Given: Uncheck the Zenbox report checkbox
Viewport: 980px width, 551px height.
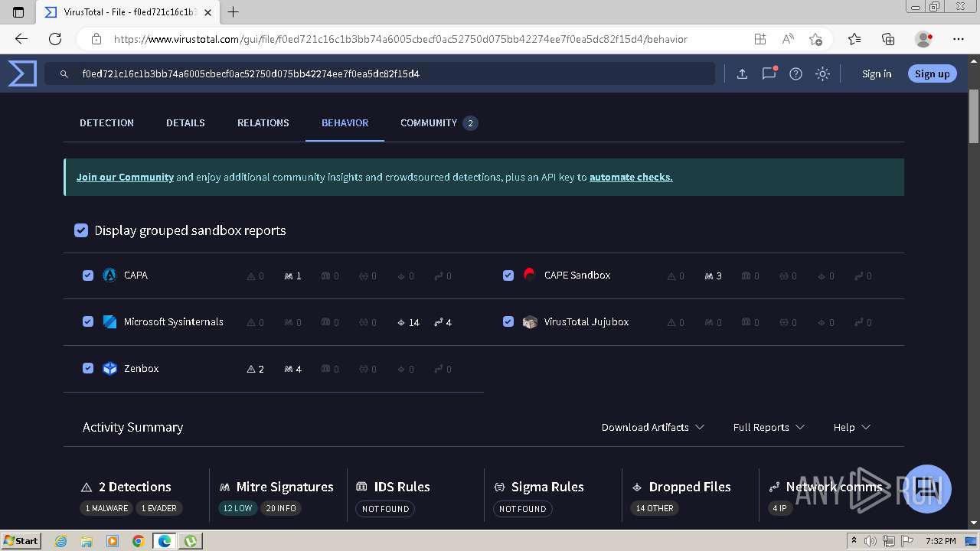Looking at the screenshot, I should [x=88, y=369].
